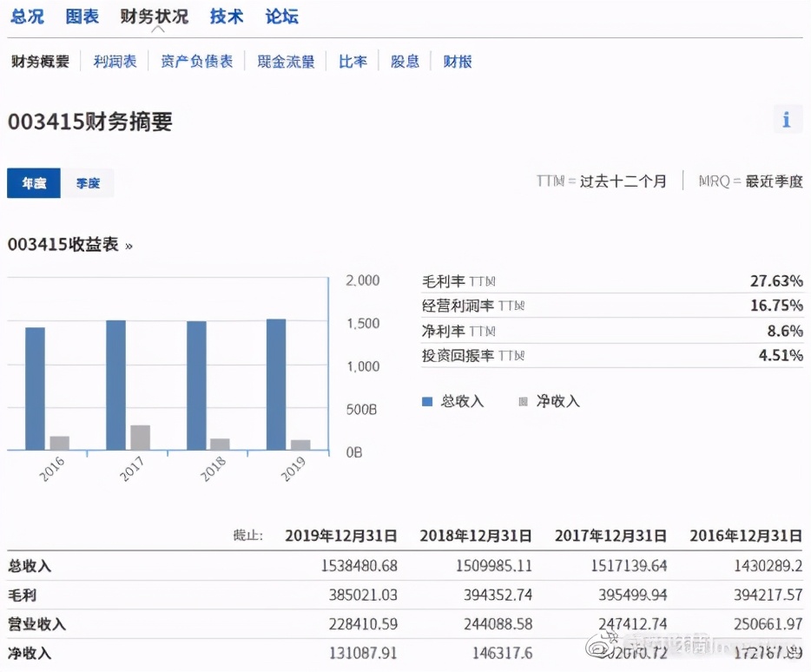Click the 财务概要 sub-tab
This screenshot has height=672, width=811.
point(39,60)
